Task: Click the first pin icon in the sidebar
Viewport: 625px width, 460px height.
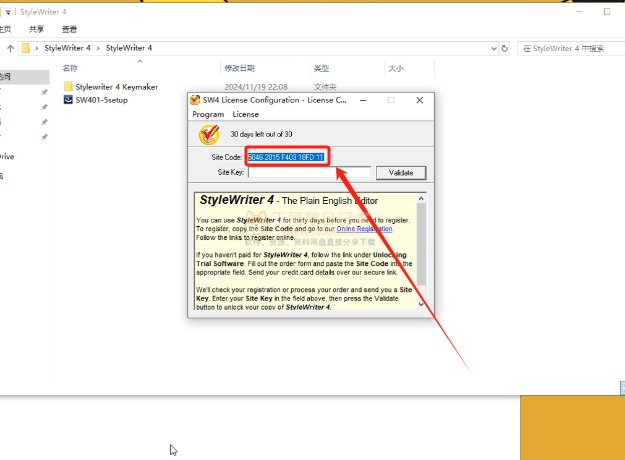Action: (x=44, y=92)
